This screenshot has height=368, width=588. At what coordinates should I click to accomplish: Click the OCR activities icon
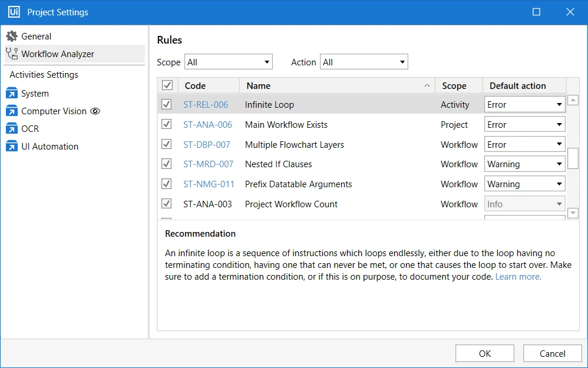tap(12, 128)
